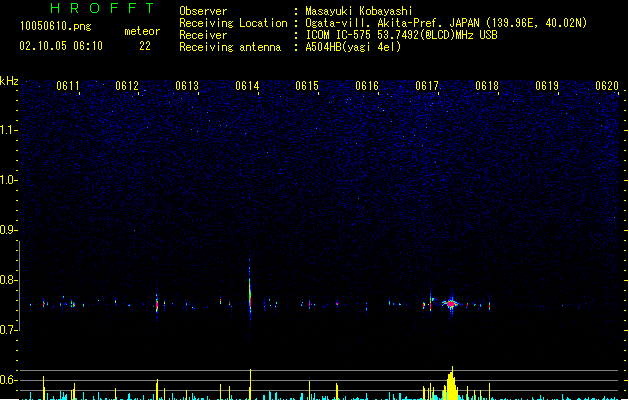This screenshot has width=629, height=400.
Task: Select the 1.0 kHz axis label
Action: click(8, 180)
